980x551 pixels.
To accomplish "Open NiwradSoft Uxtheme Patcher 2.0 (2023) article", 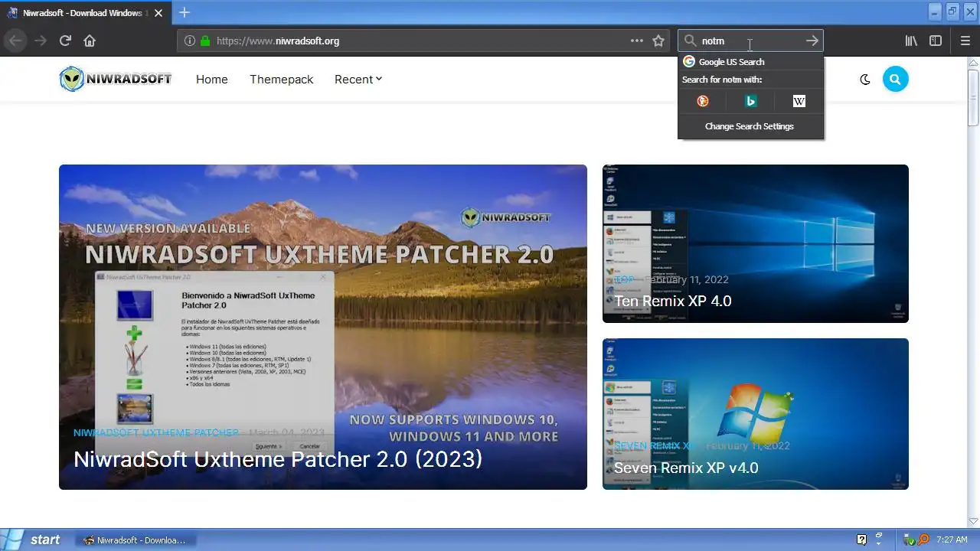I will click(x=278, y=459).
